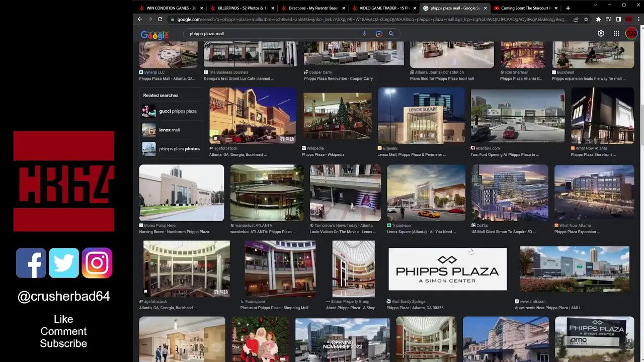This screenshot has width=644, height=362.
Task: Go to Google home via the logo
Action: coord(154,34)
